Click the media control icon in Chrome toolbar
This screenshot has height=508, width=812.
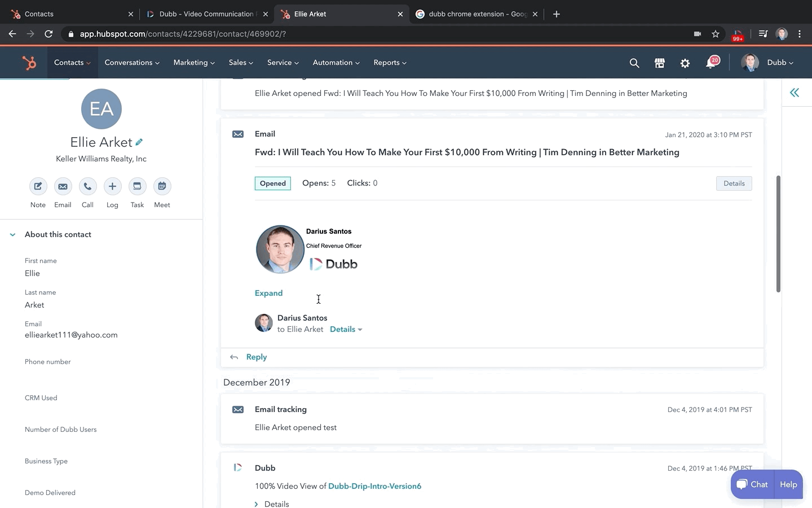click(x=763, y=34)
